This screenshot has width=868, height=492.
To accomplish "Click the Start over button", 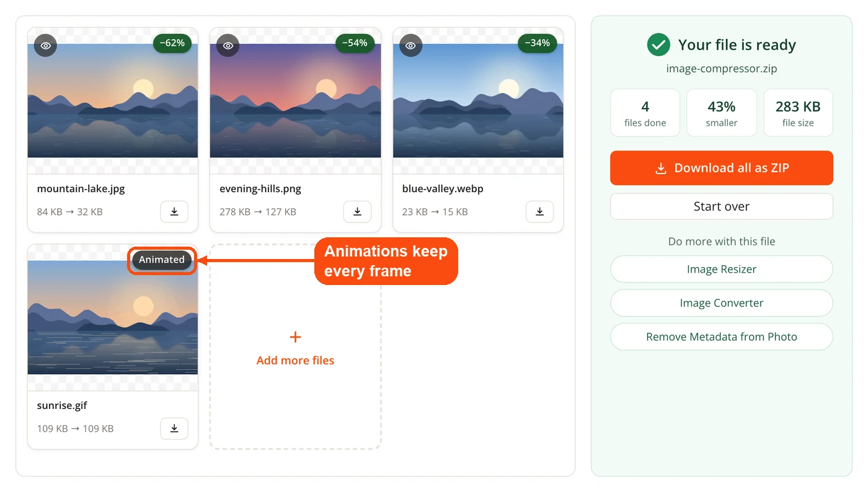I will tap(722, 206).
